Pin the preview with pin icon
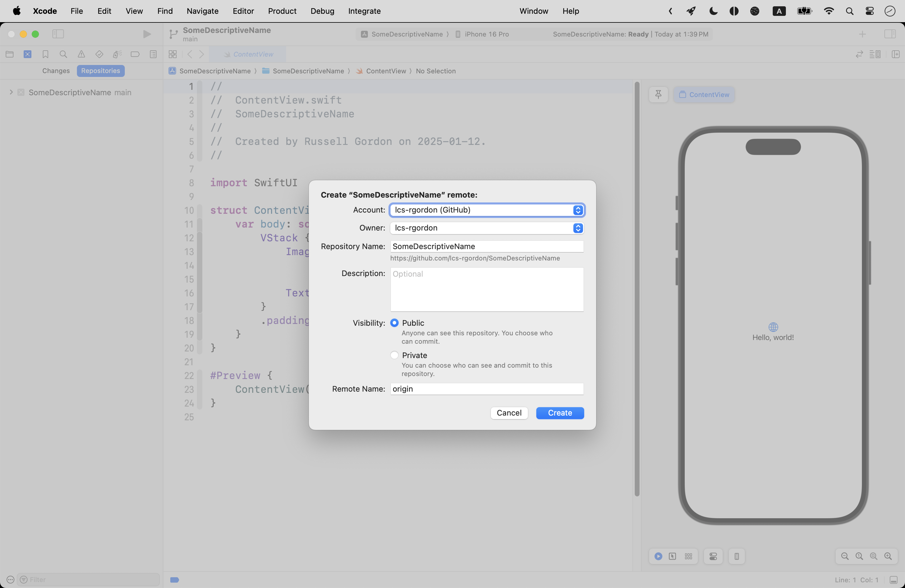Viewport: 905px width, 588px height. 658,94
